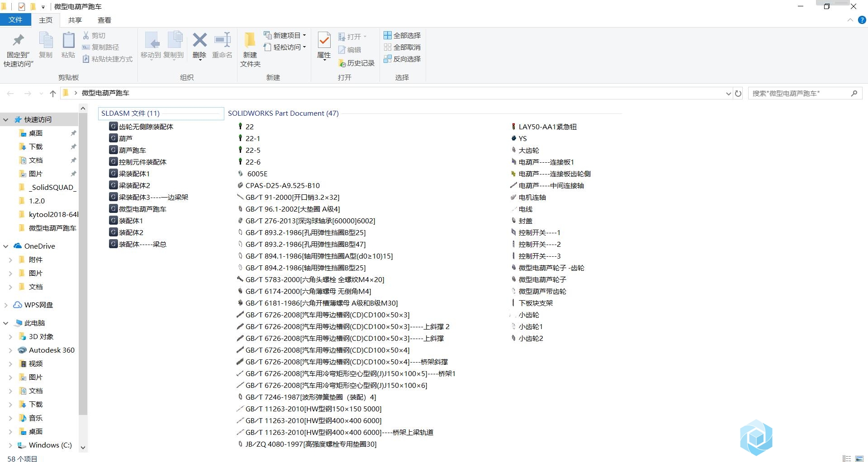Select the part file 大齿轮

[x=525, y=150]
